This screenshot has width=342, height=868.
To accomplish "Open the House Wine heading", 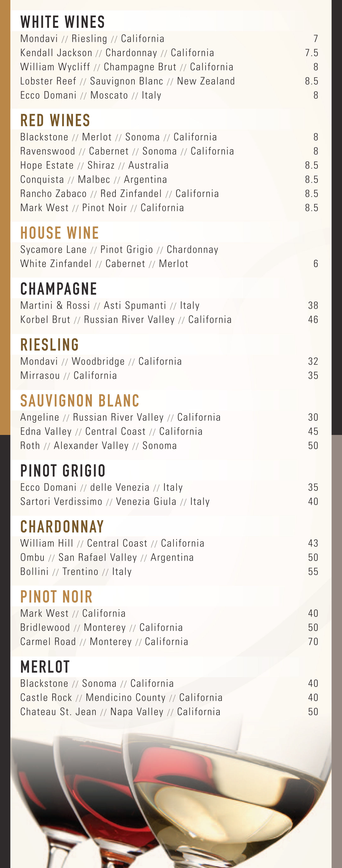I will tap(60, 233).
